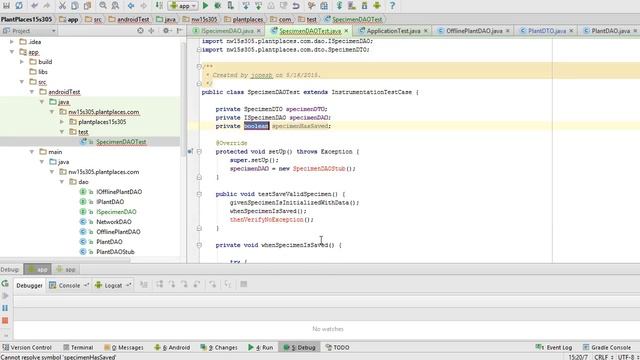Switch to PlantDAO.java tab
640x360 pixels.
click(x=610, y=31)
